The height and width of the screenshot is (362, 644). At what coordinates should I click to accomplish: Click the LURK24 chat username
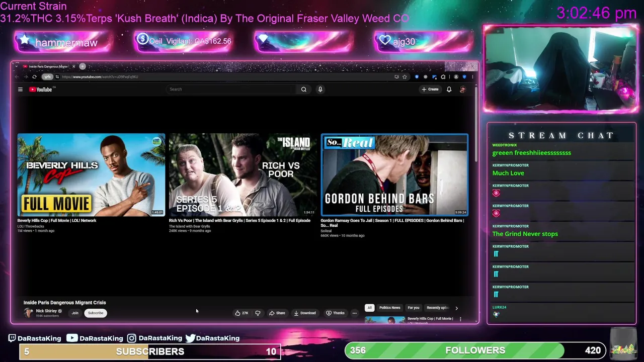(x=499, y=307)
